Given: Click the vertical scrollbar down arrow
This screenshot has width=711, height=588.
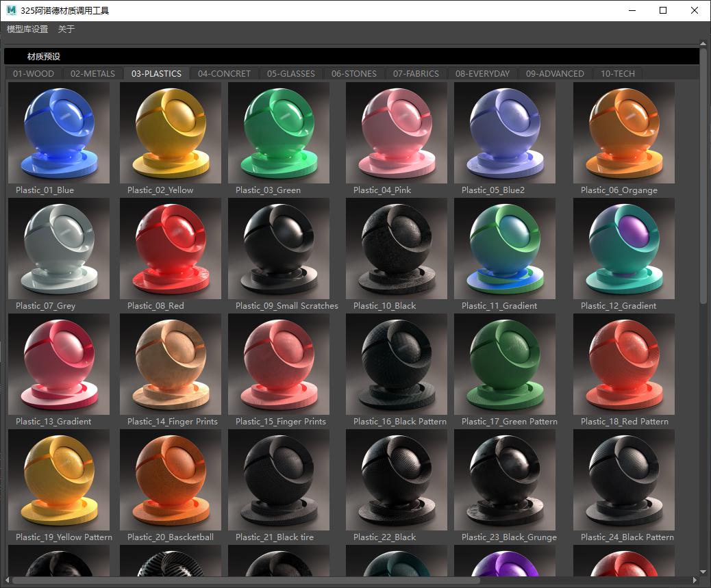Looking at the screenshot, I should (703, 572).
